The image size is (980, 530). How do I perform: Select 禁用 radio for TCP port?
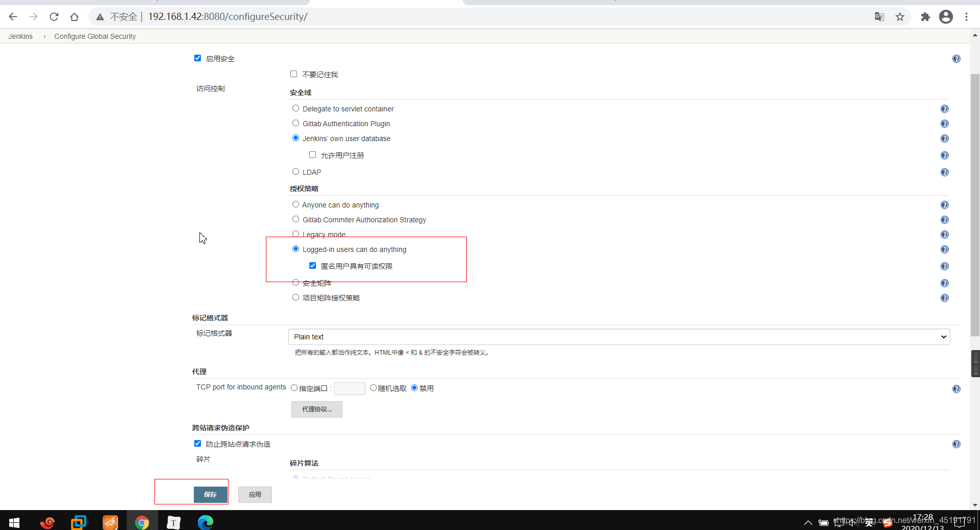tap(414, 388)
